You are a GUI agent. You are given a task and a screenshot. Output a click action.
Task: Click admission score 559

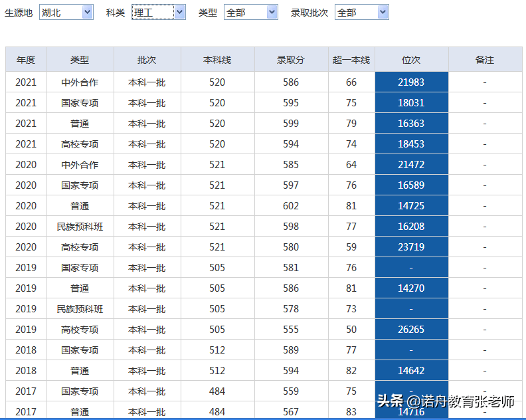click(291, 391)
